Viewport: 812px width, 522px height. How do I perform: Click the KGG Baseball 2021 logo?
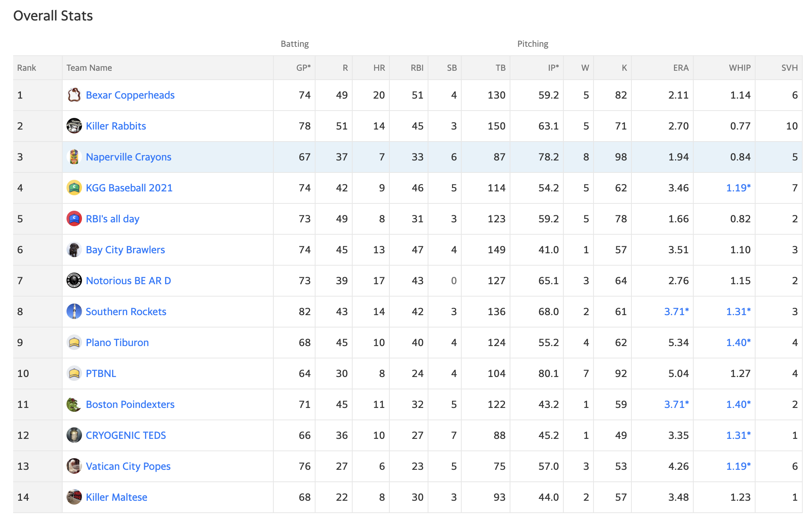click(74, 188)
